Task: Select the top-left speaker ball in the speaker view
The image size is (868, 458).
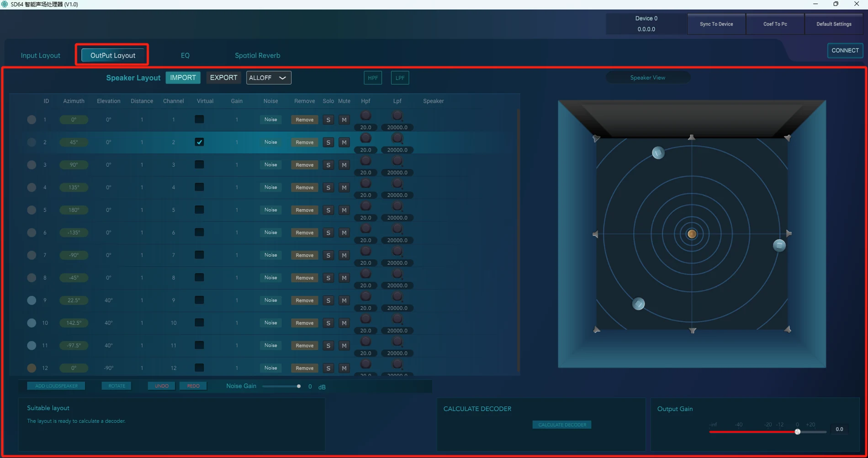Action: coord(658,153)
